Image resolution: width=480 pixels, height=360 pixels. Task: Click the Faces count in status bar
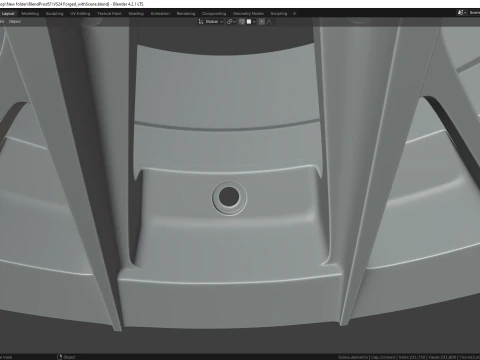pyautogui.click(x=442, y=357)
